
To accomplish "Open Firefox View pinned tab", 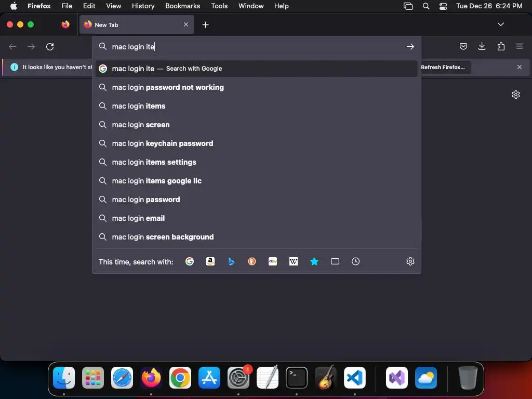I will [65, 24].
